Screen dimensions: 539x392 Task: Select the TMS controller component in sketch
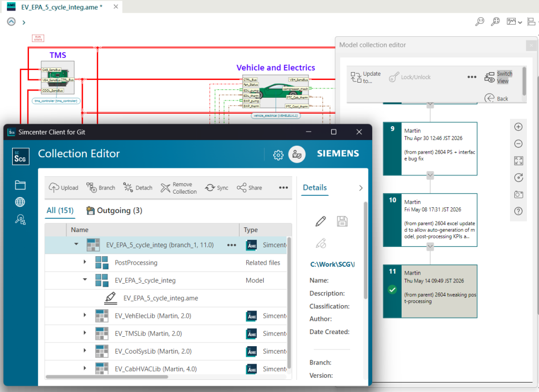point(57,78)
